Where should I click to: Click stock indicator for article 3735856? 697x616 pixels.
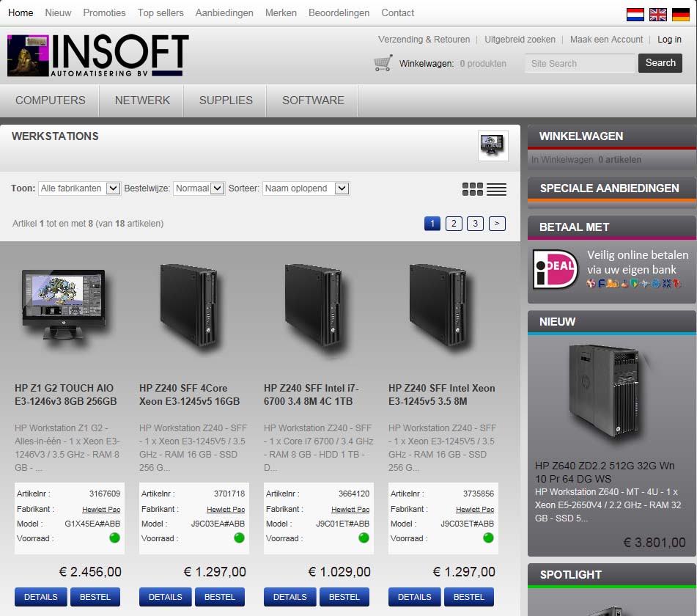(488, 538)
